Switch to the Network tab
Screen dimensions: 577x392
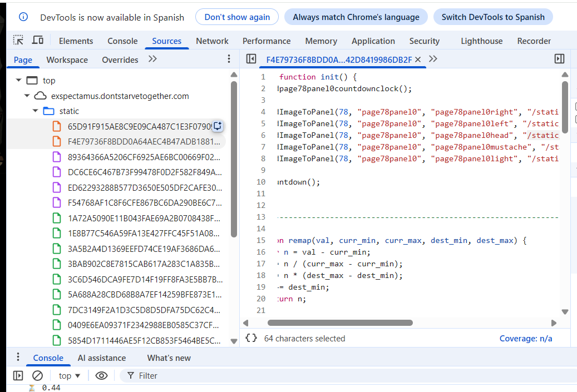(x=212, y=41)
